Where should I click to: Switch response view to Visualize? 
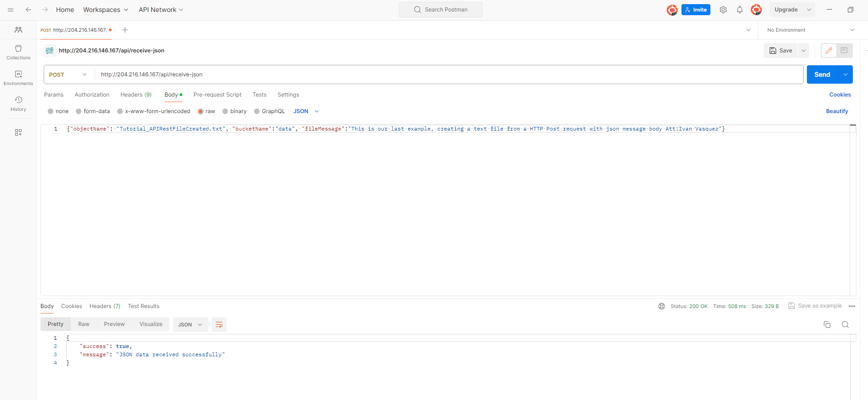(x=151, y=324)
